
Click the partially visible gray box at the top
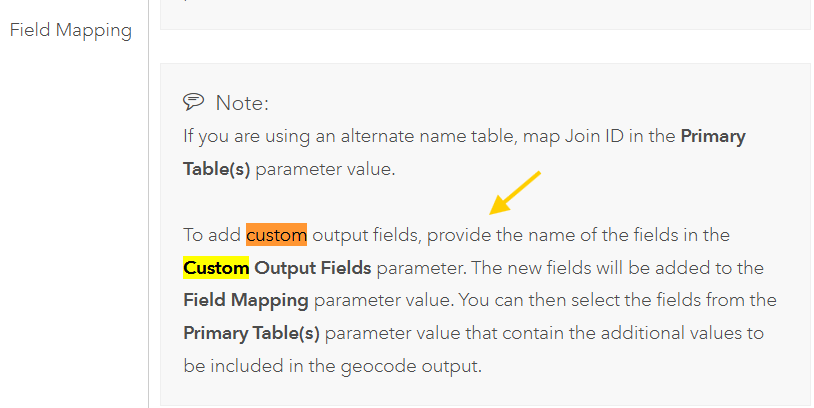[x=486, y=15]
